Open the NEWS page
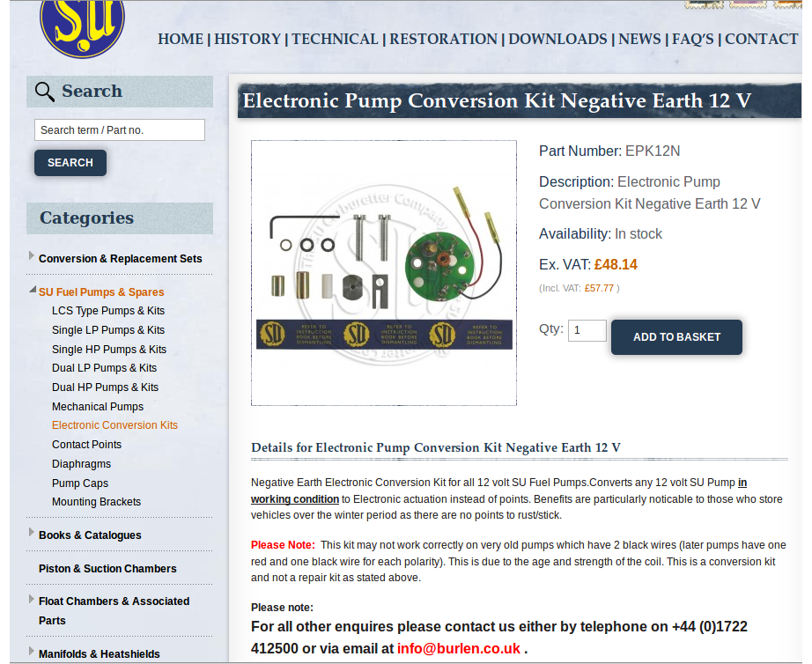 (x=639, y=40)
